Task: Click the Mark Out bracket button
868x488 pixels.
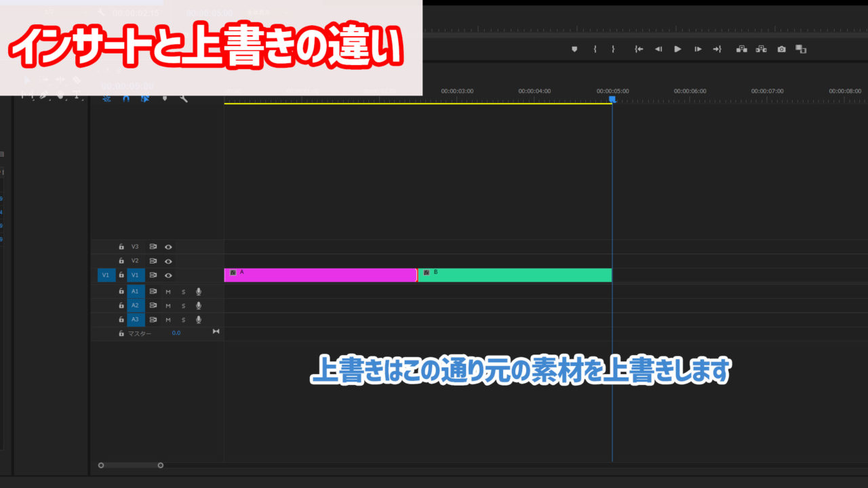Action: [x=613, y=49]
